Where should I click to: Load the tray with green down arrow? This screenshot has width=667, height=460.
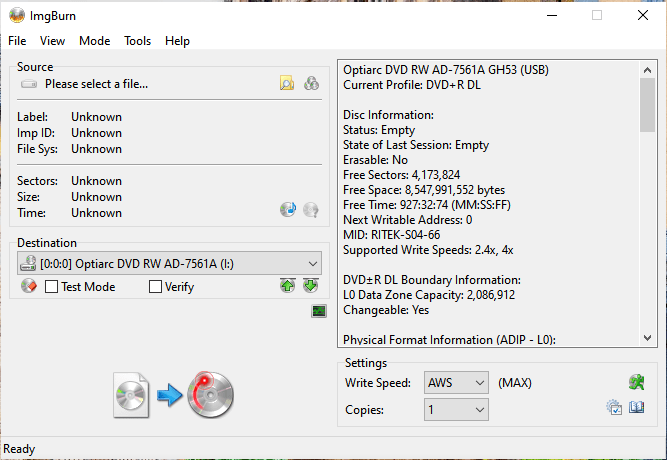click(311, 285)
